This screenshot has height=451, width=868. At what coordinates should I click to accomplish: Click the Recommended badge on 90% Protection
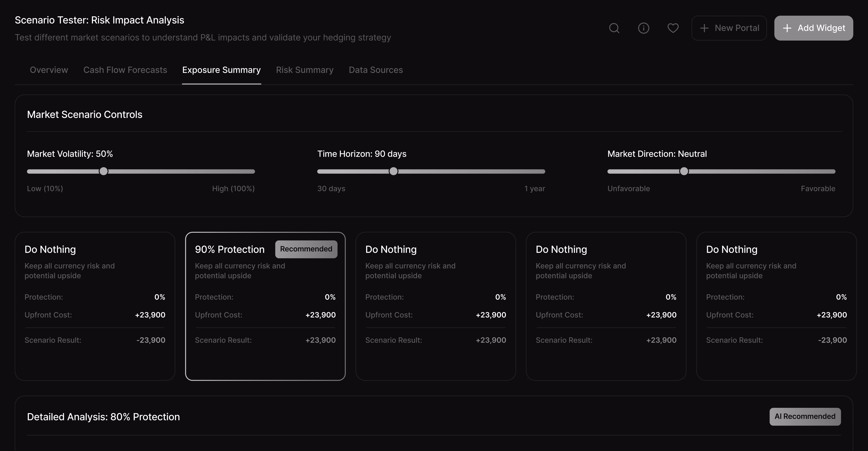tap(306, 249)
